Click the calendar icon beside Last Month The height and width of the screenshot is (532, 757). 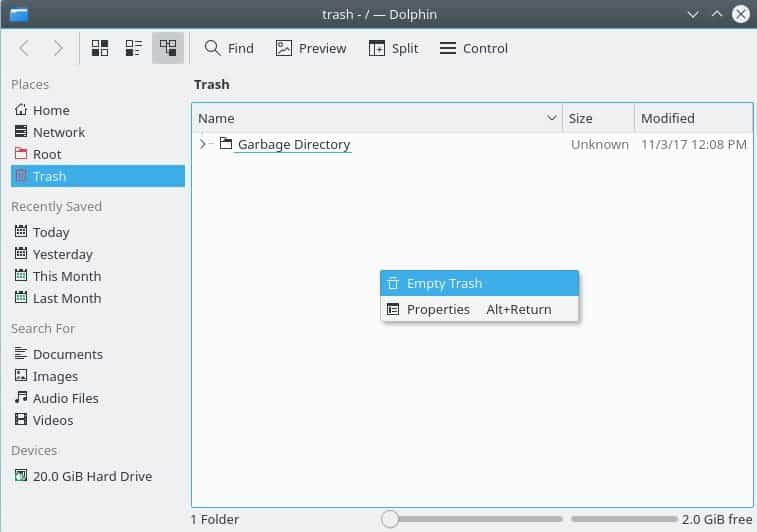tap(21, 296)
